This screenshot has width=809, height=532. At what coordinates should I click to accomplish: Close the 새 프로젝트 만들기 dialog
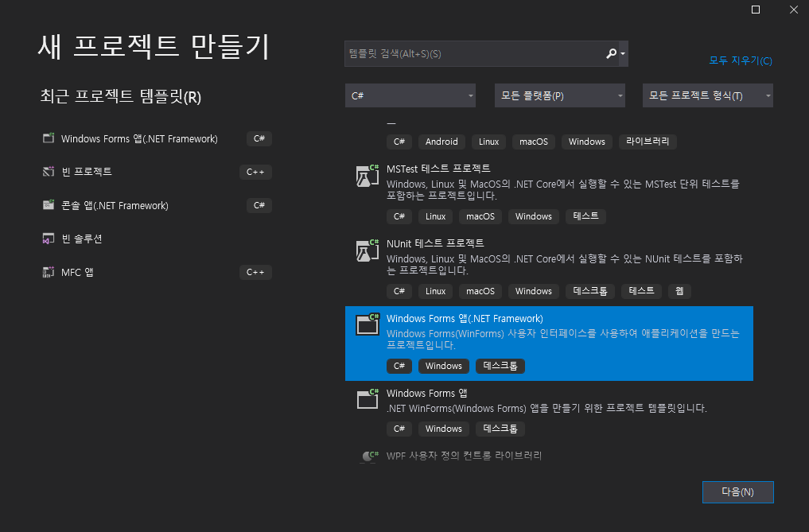pyautogui.click(x=794, y=10)
